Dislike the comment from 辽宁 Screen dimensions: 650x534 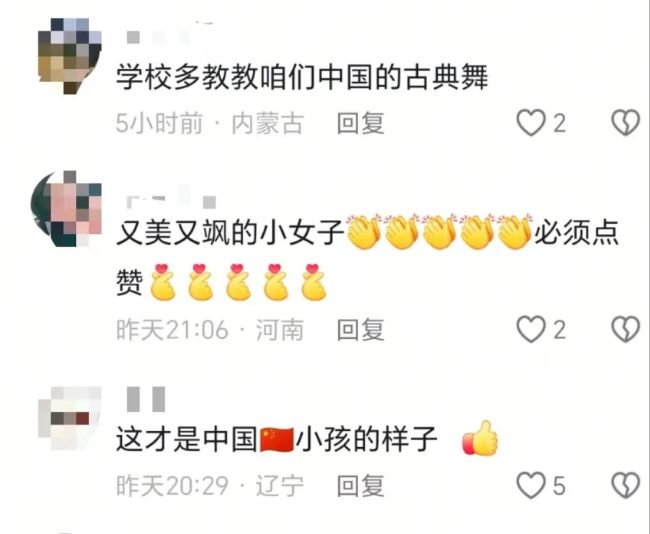pos(626,485)
